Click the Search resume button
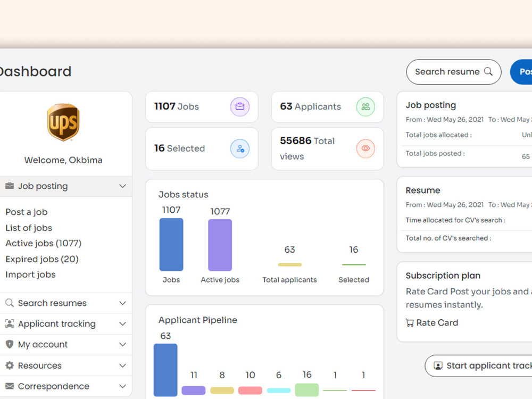This screenshot has height=399, width=532. click(x=454, y=72)
